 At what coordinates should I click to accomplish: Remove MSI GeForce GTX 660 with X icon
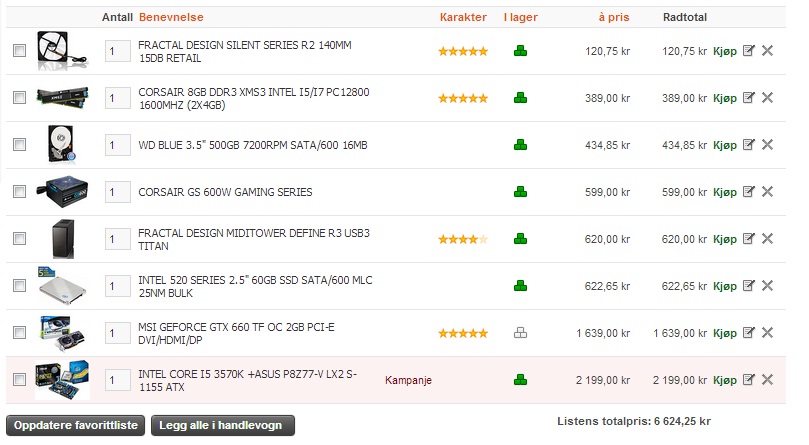point(767,332)
